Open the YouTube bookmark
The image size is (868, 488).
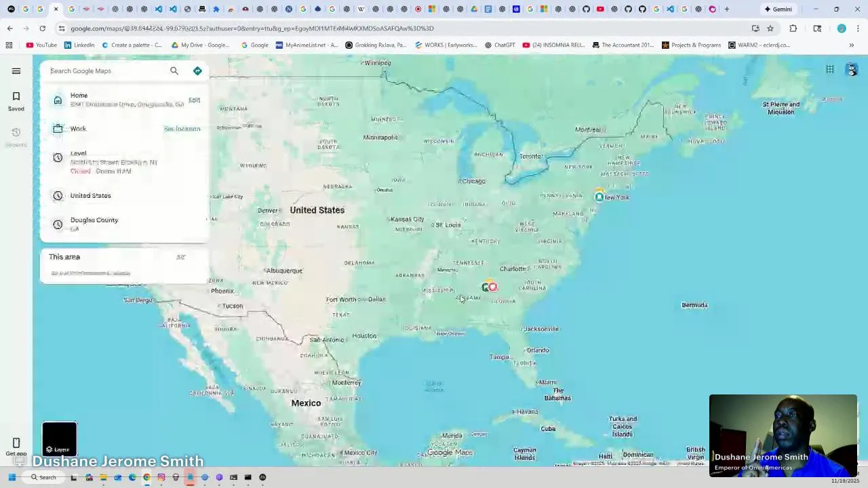[41, 45]
